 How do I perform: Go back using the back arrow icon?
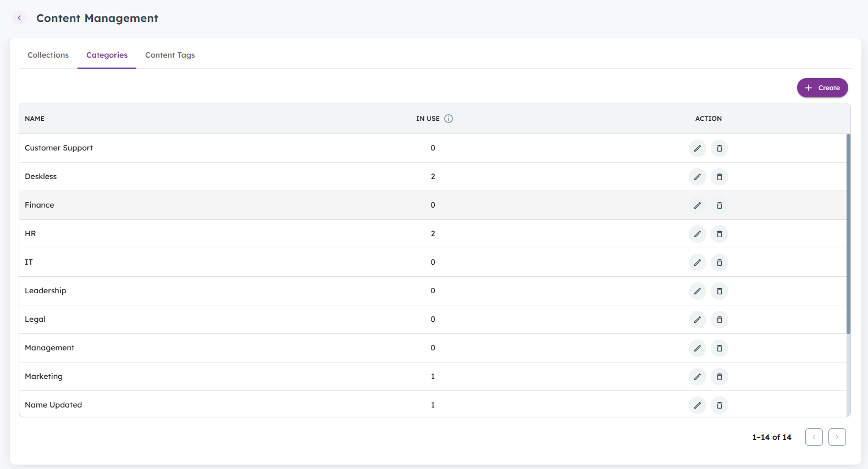(x=19, y=18)
